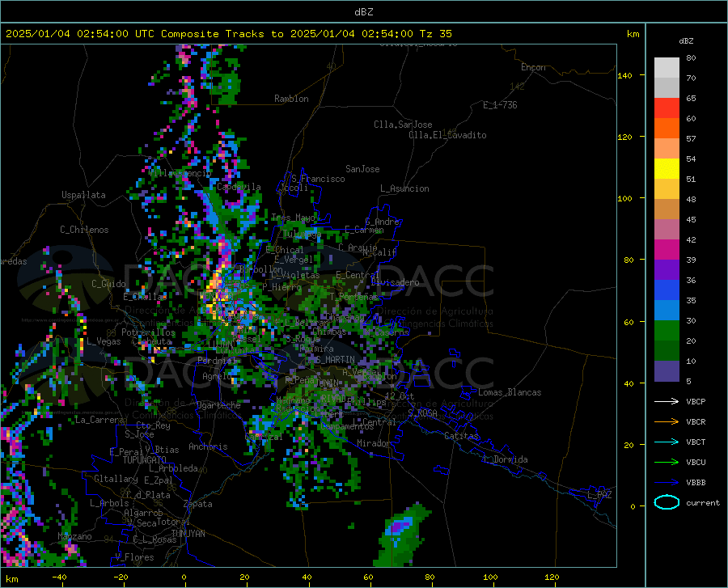Click the 'Tres_Mayo' map label

293,218
